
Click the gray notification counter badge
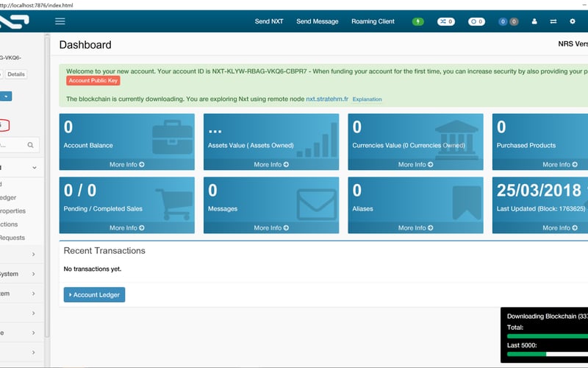point(514,21)
